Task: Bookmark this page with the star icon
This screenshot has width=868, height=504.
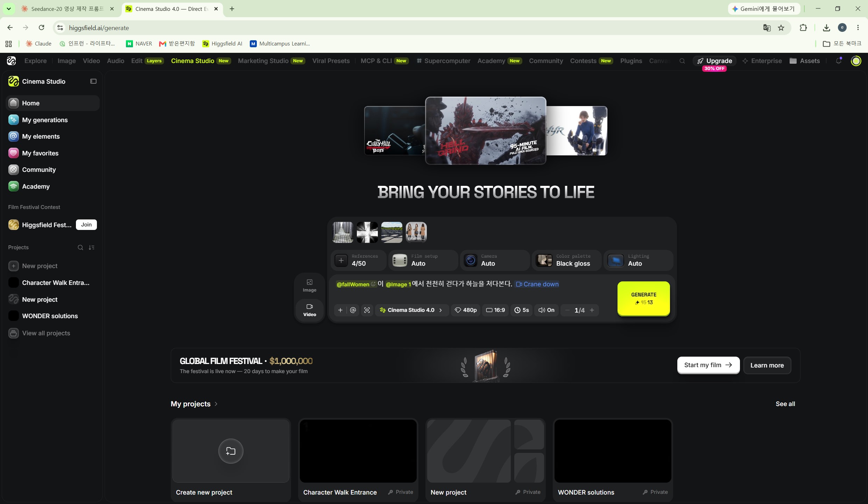Action: click(781, 28)
